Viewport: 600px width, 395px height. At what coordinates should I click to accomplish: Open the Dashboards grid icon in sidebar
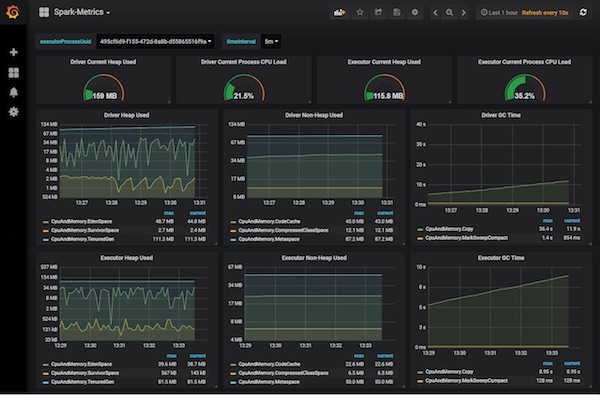(13, 72)
